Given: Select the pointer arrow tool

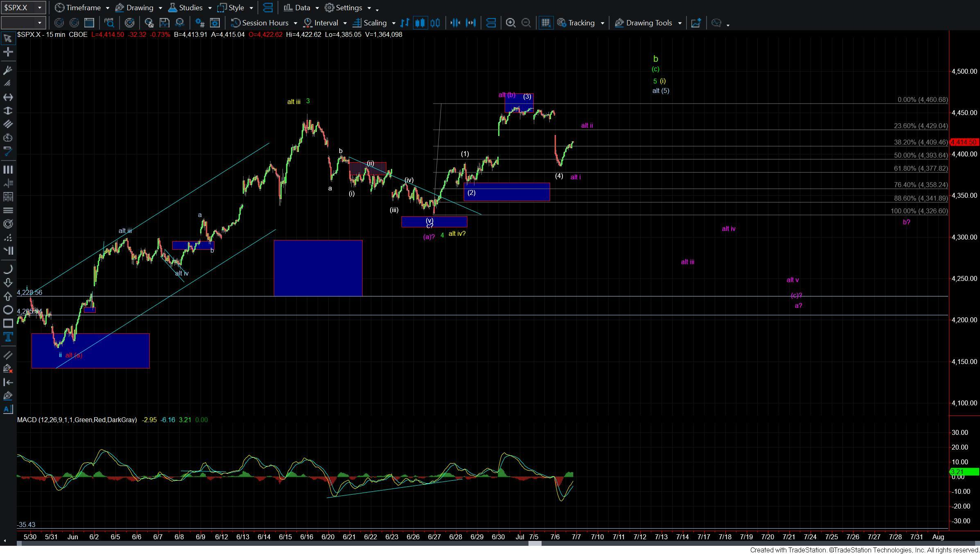Looking at the screenshot, I should click(8, 38).
